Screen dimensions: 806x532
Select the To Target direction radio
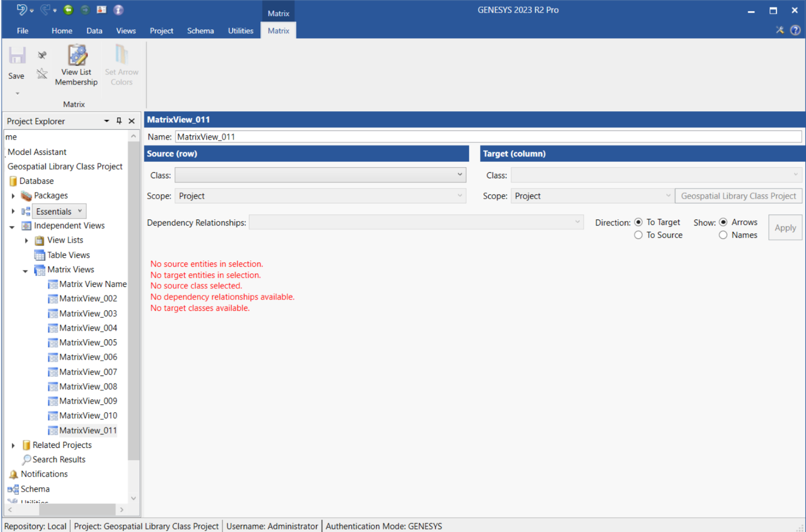(638, 222)
